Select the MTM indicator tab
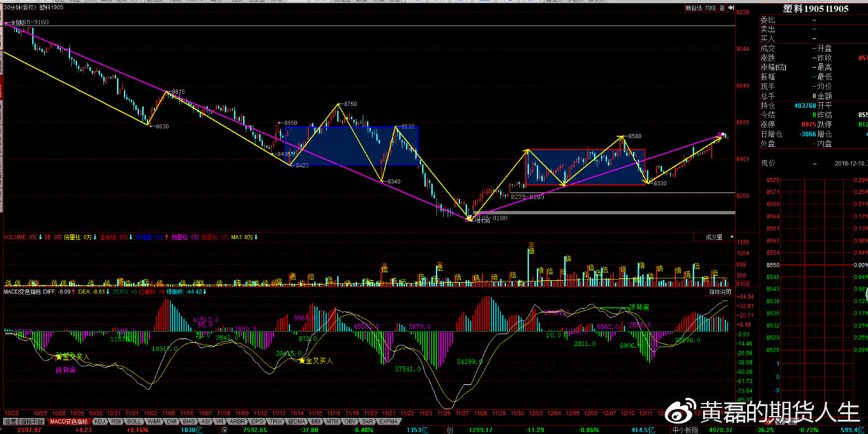868x434 pixels. coord(333,421)
